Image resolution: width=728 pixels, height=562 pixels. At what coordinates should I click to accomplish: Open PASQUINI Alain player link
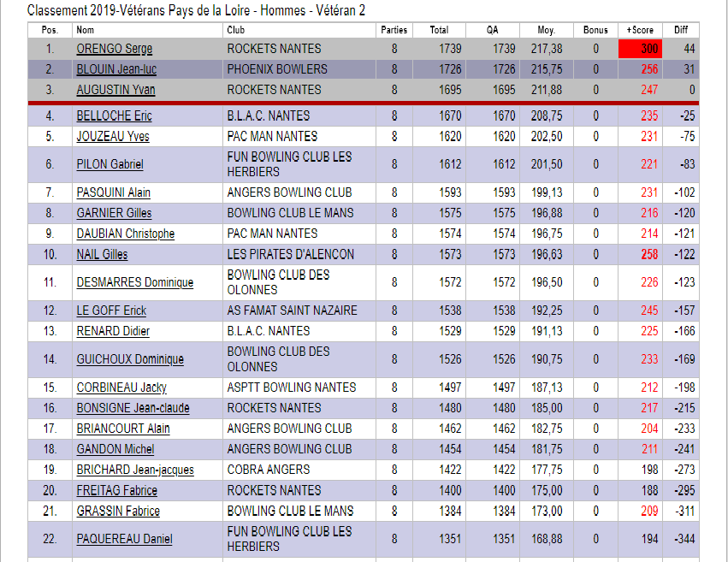[x=113, y=192]
